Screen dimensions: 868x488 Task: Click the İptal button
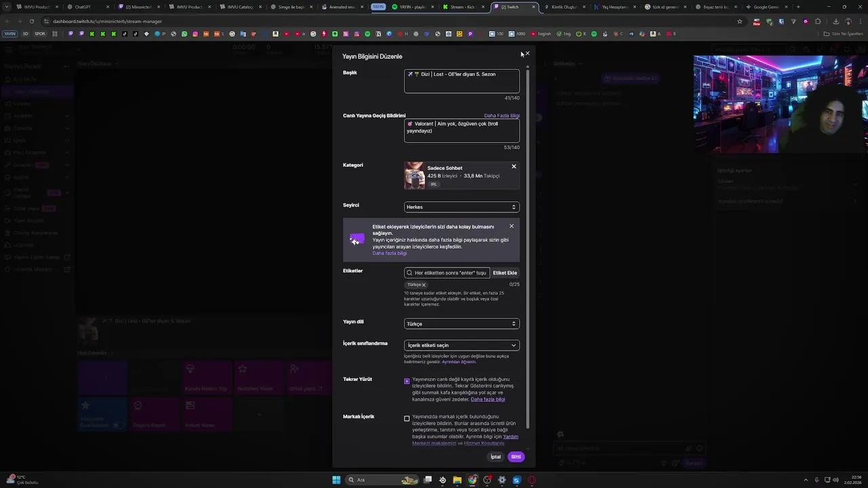pos(496,457)
